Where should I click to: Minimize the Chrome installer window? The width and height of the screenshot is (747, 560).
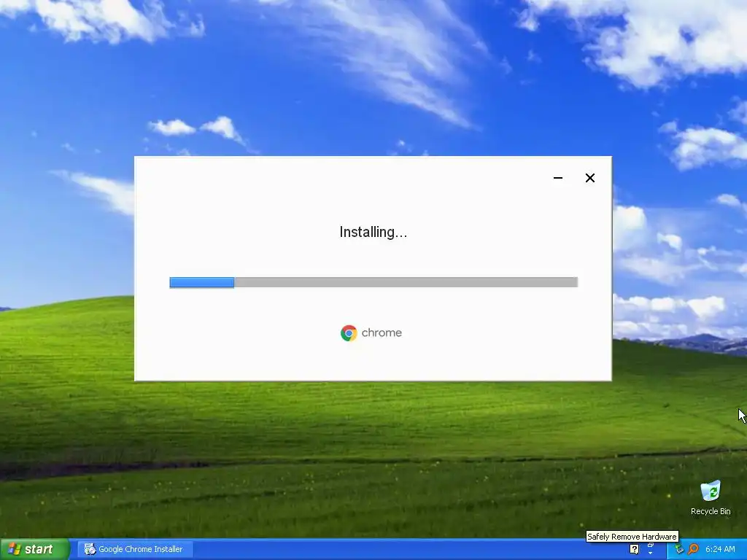[x=558, y=178]
